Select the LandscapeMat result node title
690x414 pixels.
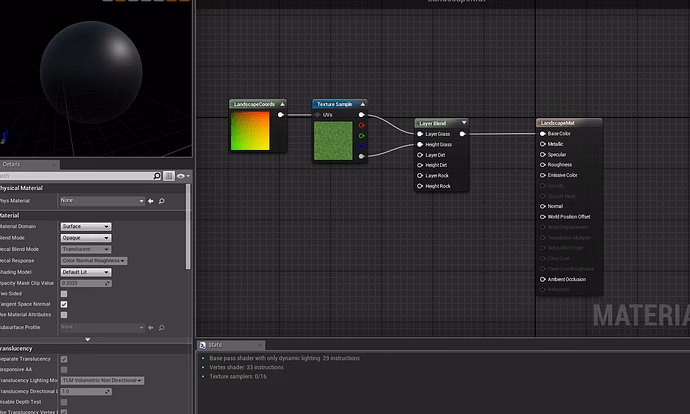click(x=558, y=123)
